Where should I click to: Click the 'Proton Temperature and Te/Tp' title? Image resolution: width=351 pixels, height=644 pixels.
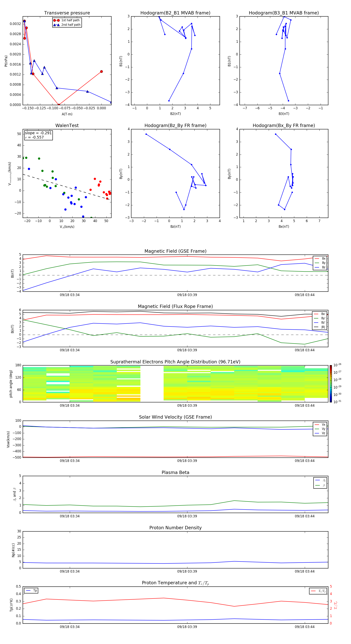[175, 583]
